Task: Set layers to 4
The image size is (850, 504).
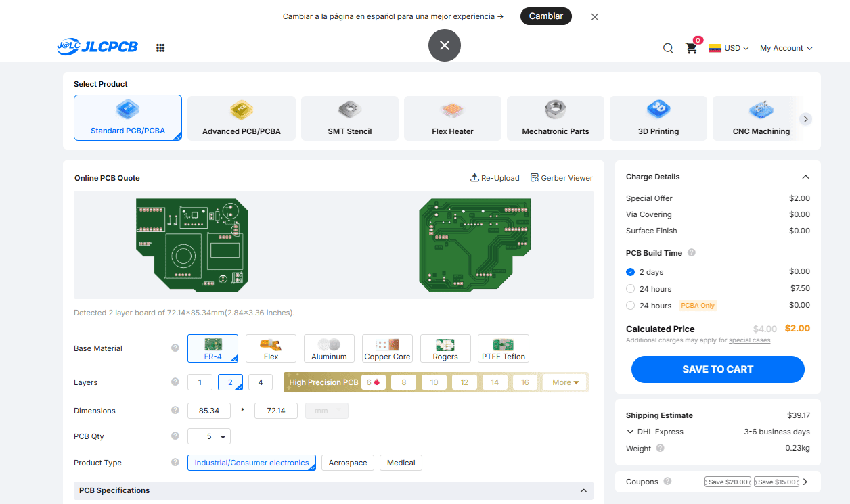Action: 261,382
